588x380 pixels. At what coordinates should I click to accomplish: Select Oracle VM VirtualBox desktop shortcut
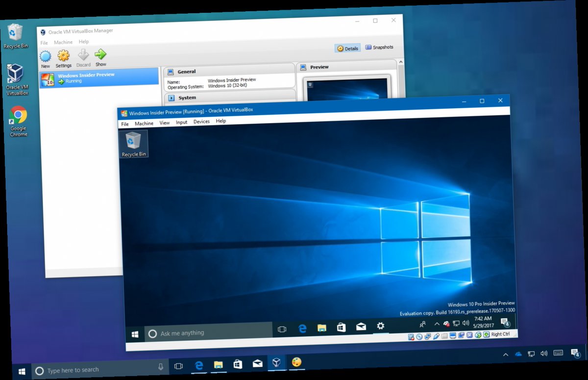coord(17,79)
